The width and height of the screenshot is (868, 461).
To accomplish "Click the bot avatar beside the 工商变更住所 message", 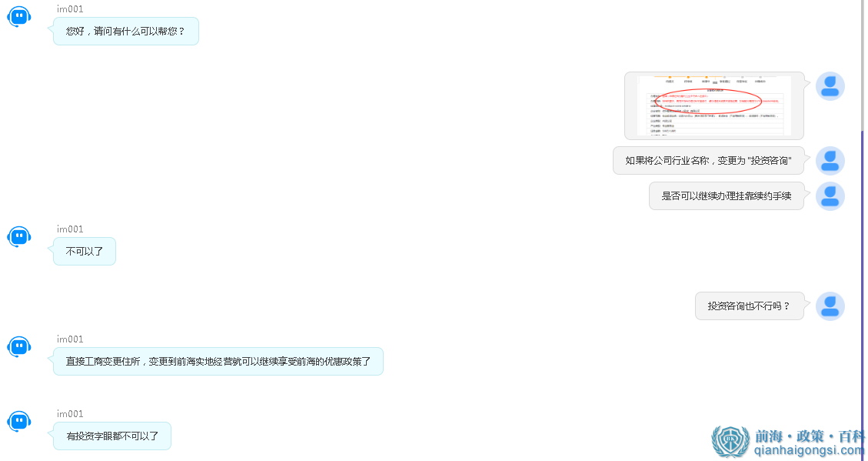I will tap(18, 346).
